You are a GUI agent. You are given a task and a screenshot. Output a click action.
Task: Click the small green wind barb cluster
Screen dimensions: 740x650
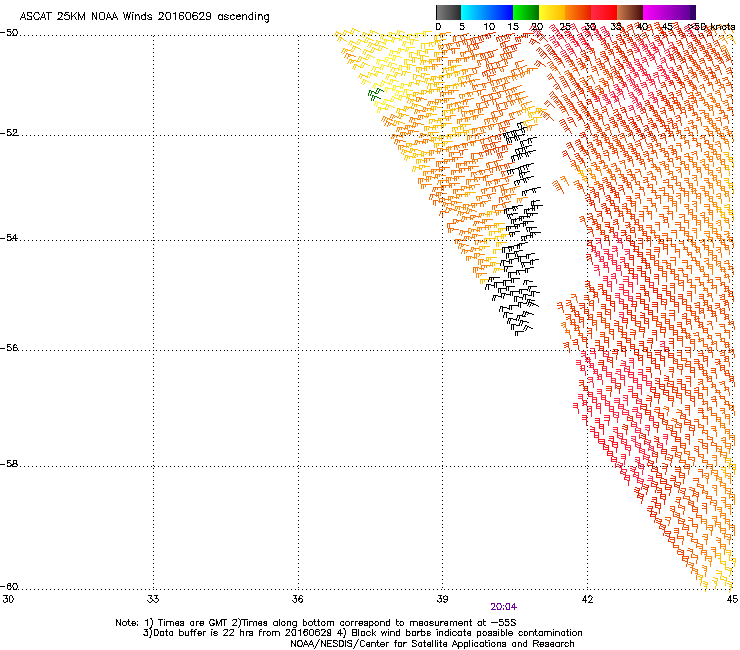coord(376,93)
